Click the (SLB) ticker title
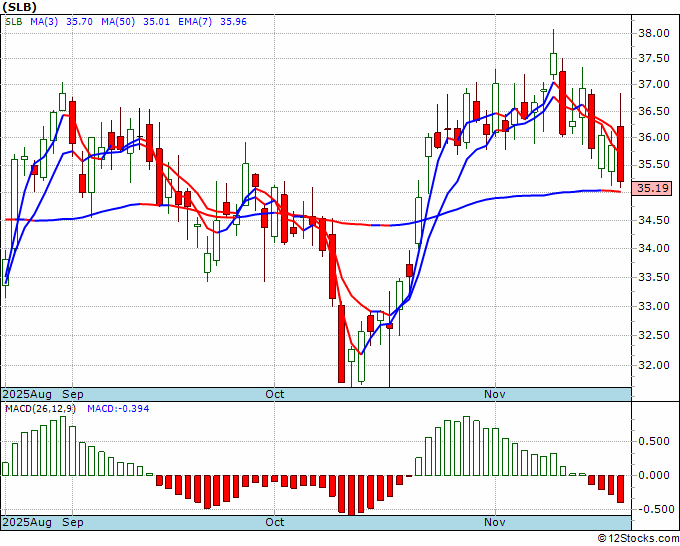The height and width of the screenshot is (546, 680). pos(20,7)
